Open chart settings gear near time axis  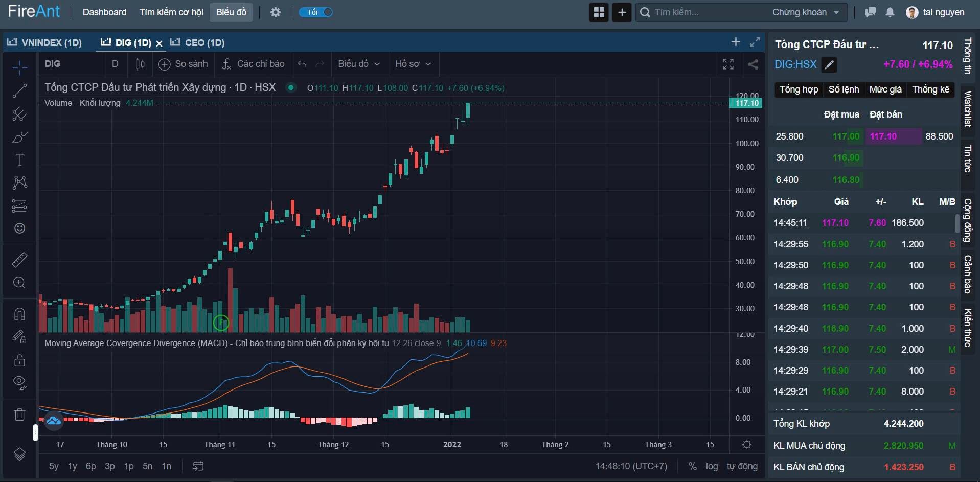(x=747, y=444)
